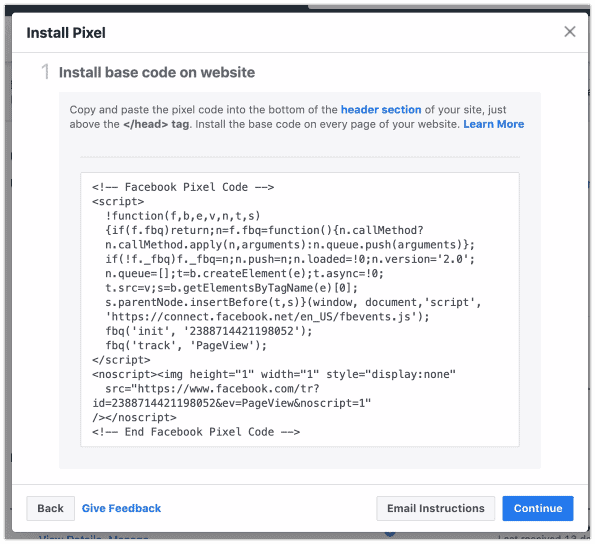Click the Install Pixel dialog title

click(x=66, y=33)
